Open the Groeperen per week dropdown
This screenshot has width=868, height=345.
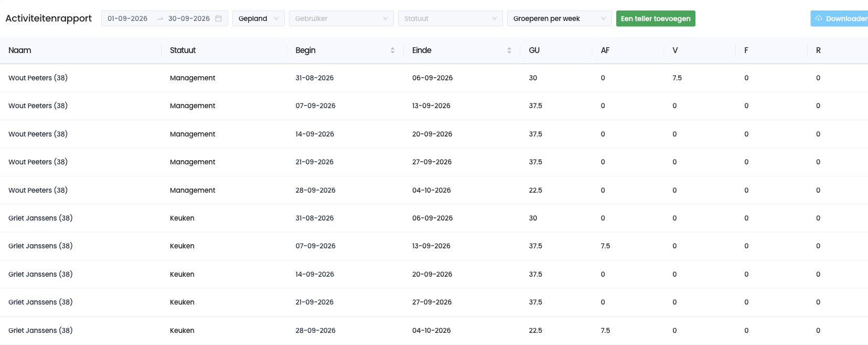pyautogui.click(x=560, y=18)
